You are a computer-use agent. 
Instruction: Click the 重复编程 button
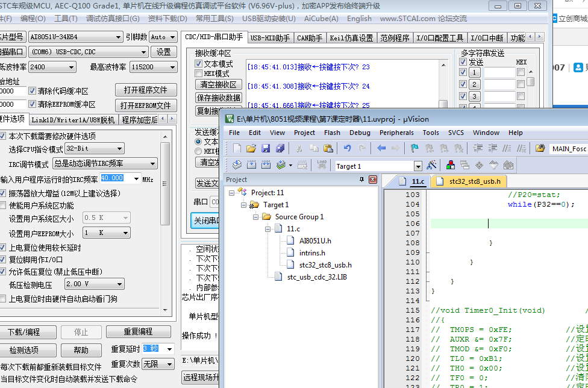coord(139,332)
